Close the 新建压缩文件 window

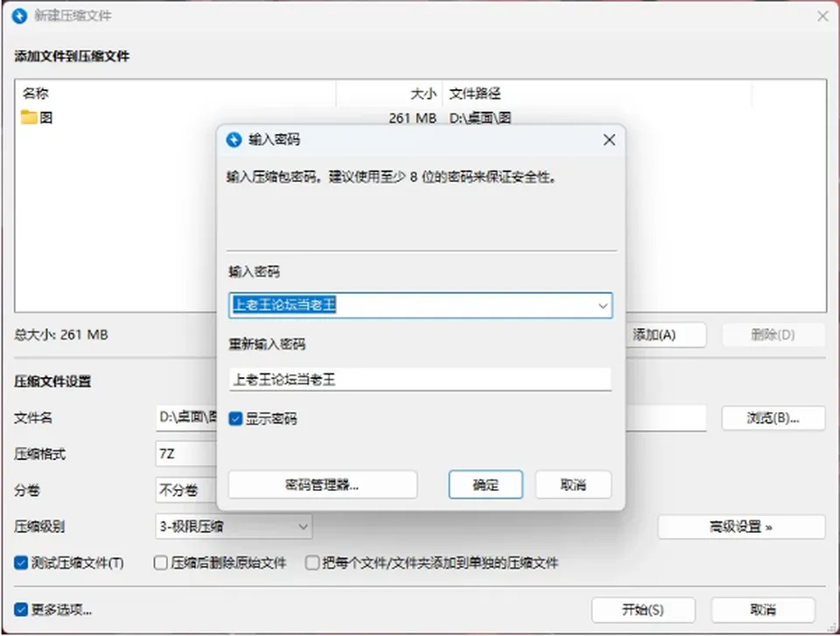[x=822, y=17]
